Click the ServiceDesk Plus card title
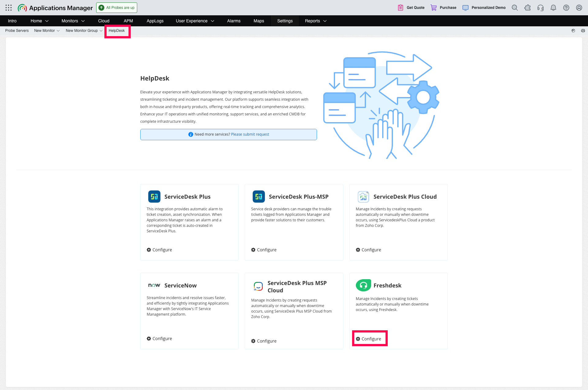 tap(187, 197)
